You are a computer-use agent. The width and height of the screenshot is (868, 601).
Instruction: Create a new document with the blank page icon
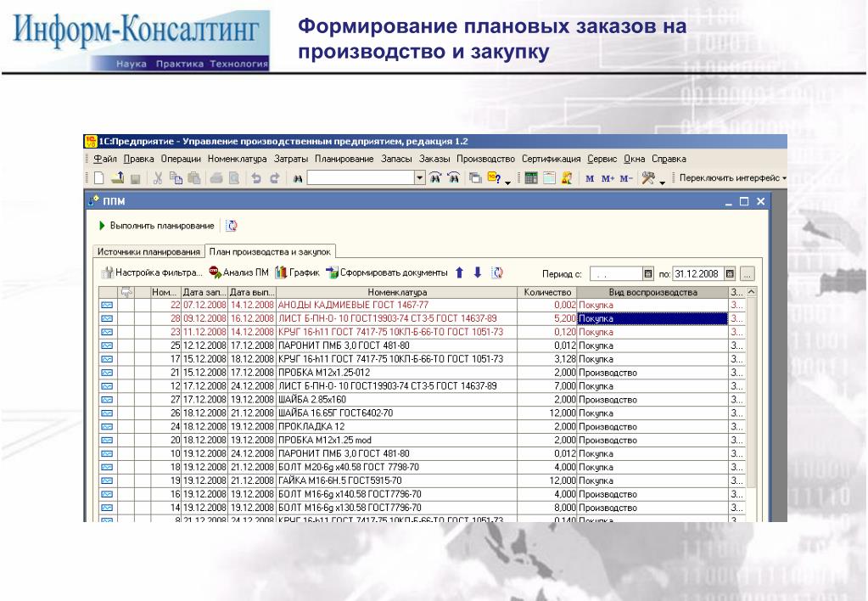point(99,177)
